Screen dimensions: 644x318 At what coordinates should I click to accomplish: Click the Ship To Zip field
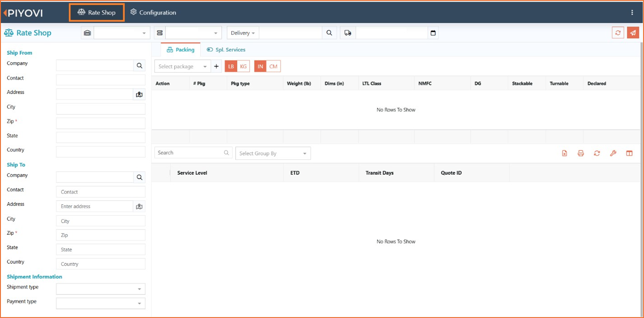point(101,235)
